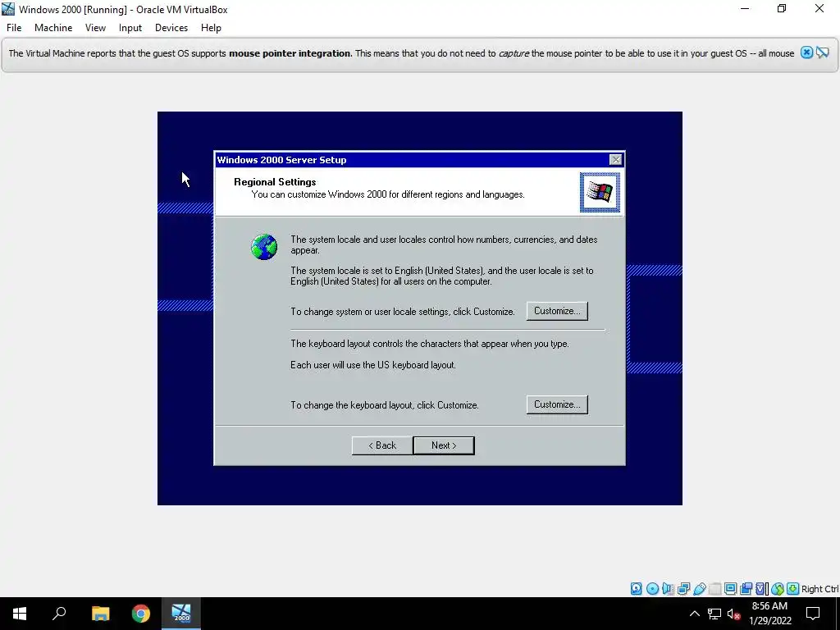Screen dimensions: 840x630
Task: Open the clock showing 8:56 AM
Action: [x=769, y=614]
